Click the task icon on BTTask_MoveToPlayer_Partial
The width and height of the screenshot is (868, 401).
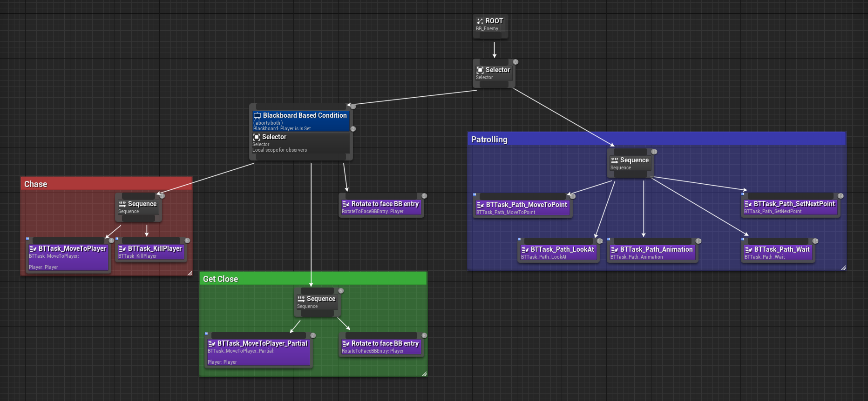212,344
